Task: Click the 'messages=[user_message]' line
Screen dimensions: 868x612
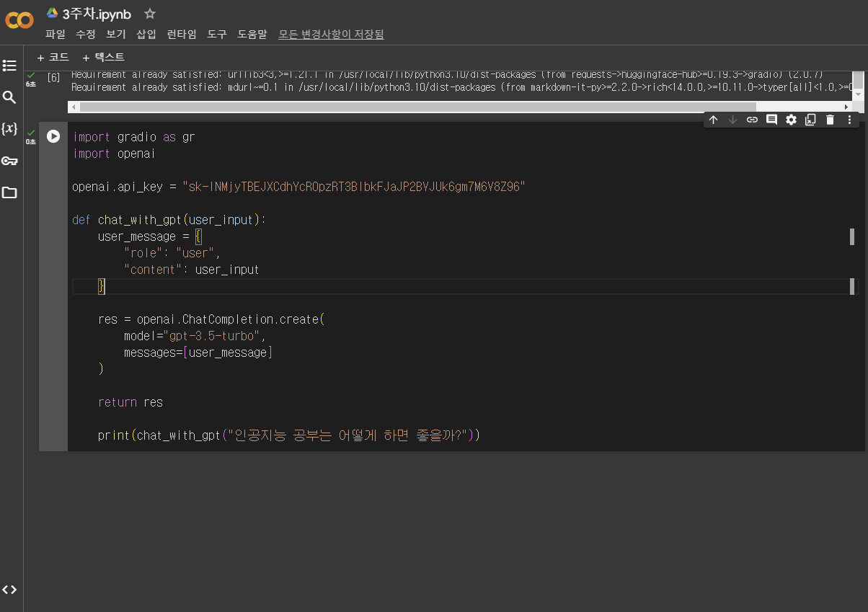Action: (x=198, y=352)
